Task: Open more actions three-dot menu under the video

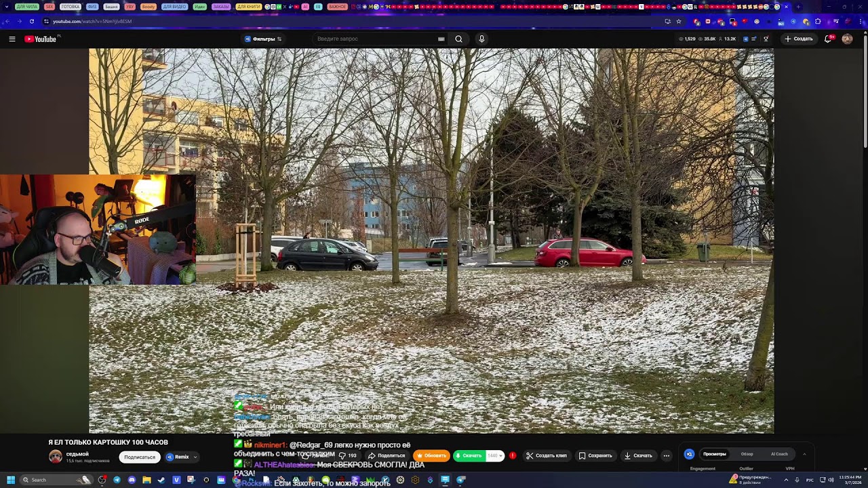Action: [x=666, y=455]
